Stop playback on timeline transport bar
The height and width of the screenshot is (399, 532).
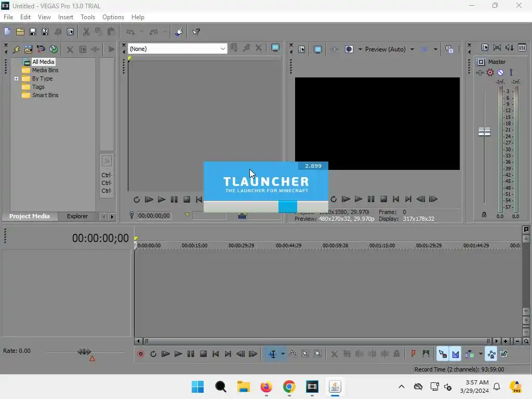pos(203,354)
